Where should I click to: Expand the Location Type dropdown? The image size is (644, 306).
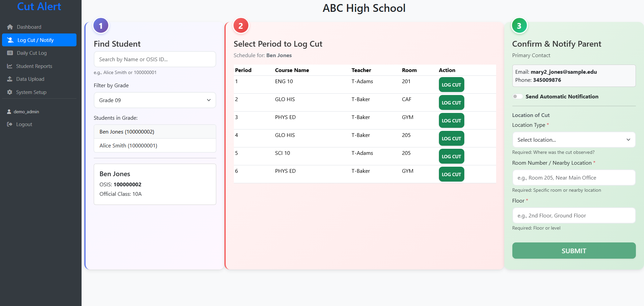pyautogui.click(x=574, y=140)
